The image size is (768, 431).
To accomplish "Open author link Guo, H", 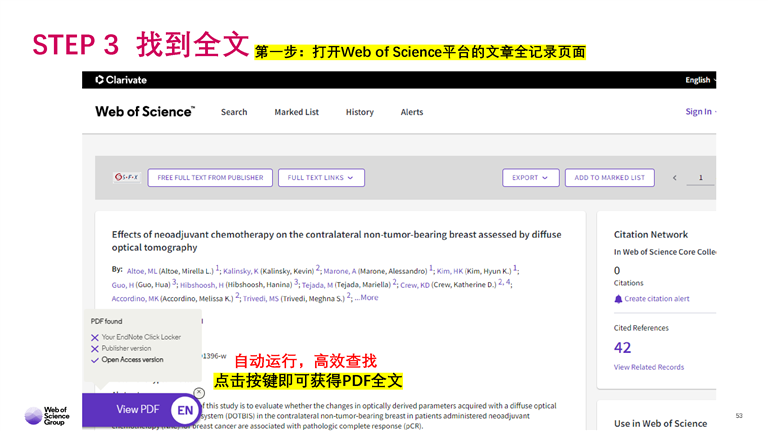I will (122, 285).
